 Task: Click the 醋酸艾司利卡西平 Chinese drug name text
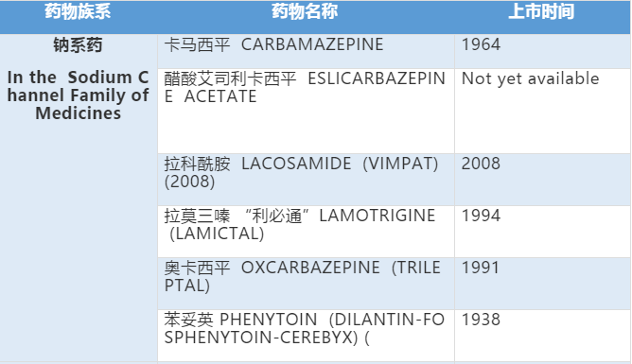coord(230,78)
